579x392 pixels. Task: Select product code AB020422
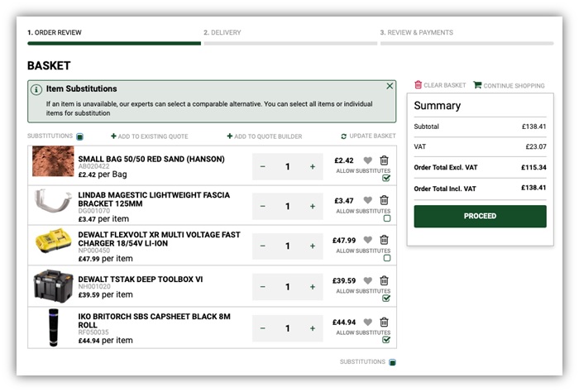coord(93,166)
